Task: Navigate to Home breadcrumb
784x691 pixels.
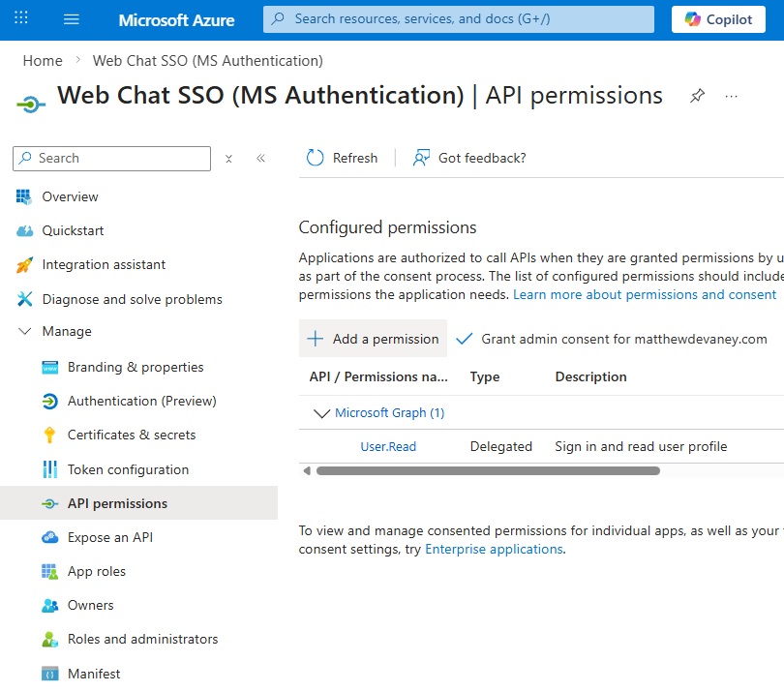Action: (x=43, y=60)
